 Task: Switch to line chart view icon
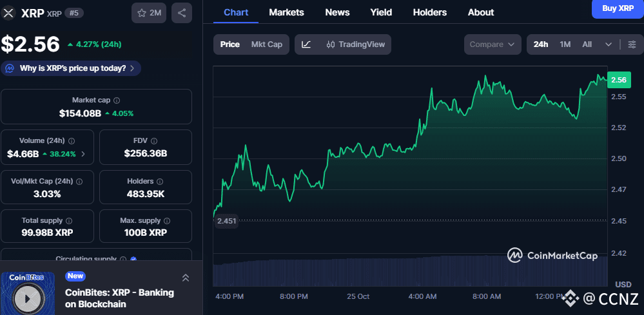click(x=306, y=44)
